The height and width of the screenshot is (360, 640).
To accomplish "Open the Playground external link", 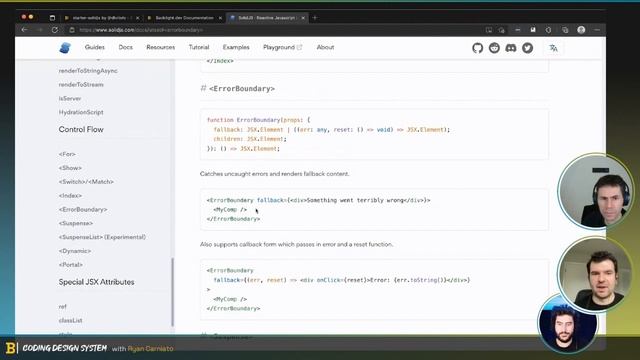I will point(282,47).
